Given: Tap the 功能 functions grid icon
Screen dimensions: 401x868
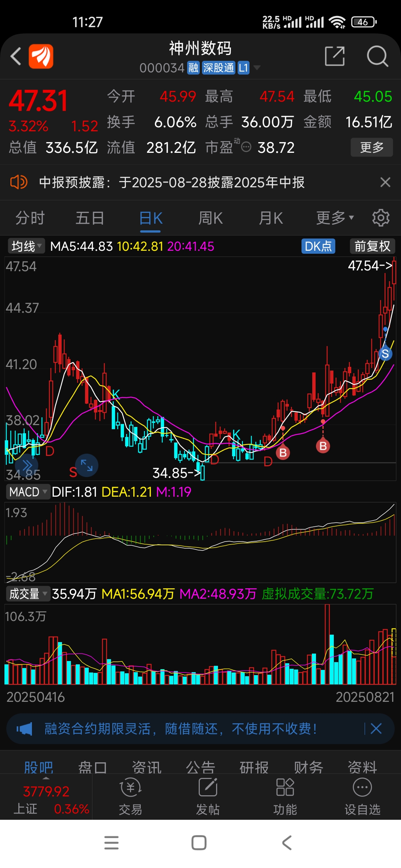Looking at the screenshot, I should 285,797.
